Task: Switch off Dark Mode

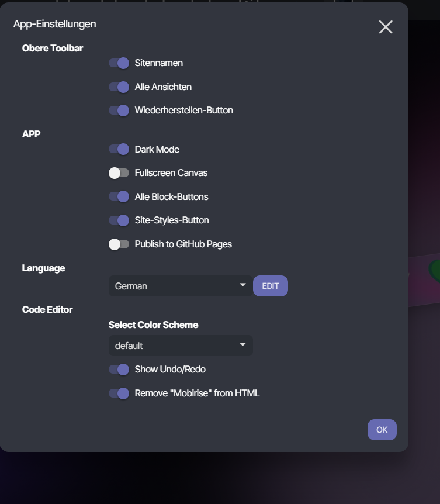Action: tap(119, 149)
